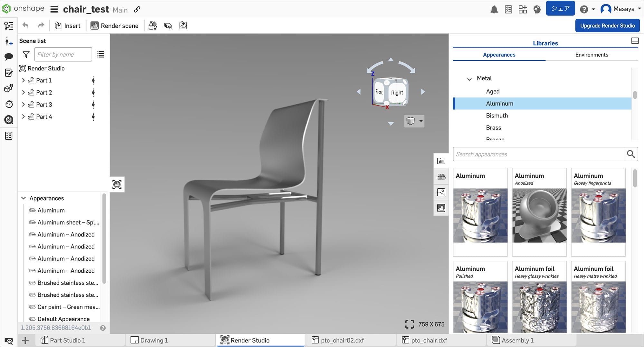Viewport: 644px width, 347px height.
Task: Collapse the Metal category
Action: (x=469, y=79)
